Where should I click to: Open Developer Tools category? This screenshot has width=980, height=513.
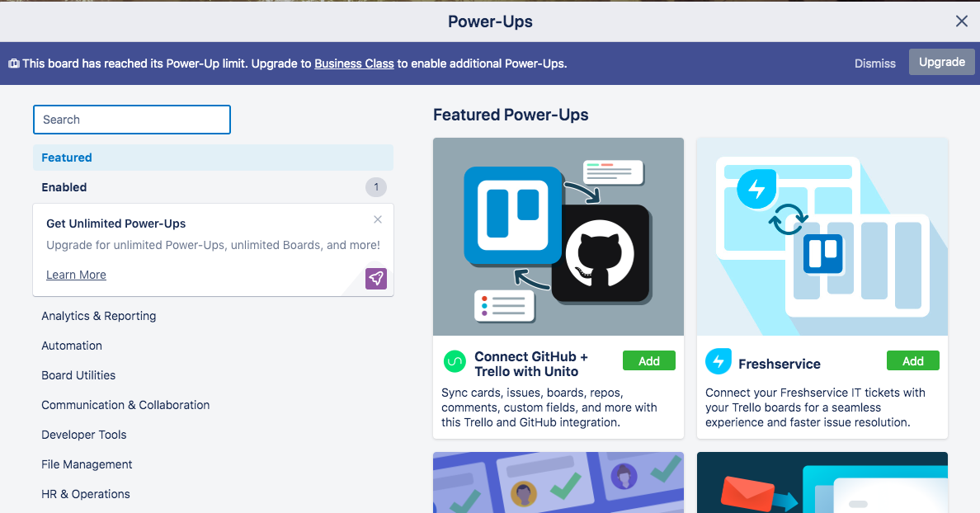pyautogui.click(x=84, y=435)
